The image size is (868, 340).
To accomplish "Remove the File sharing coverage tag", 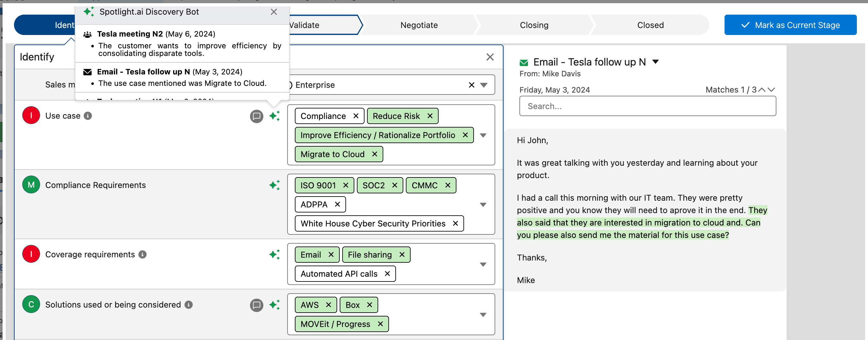I will coord(402,255).
